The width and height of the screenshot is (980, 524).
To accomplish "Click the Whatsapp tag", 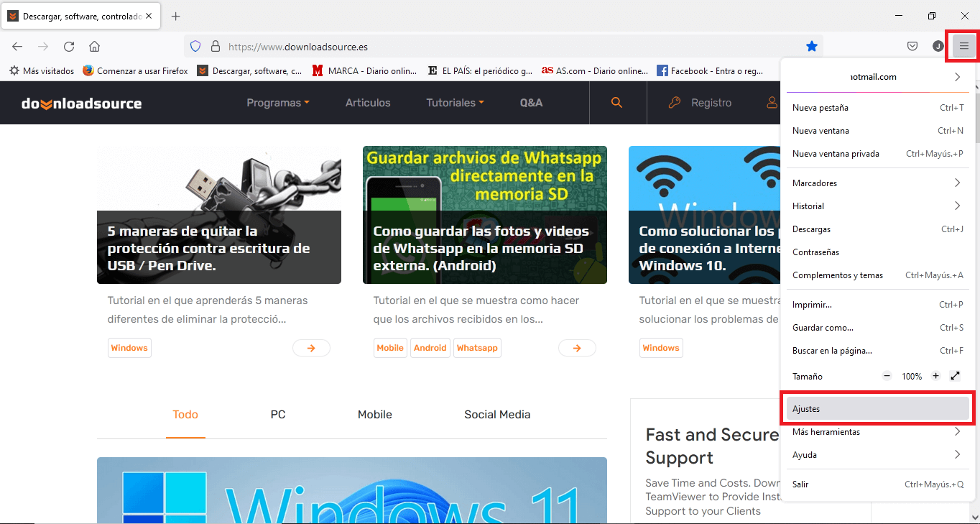I will point(477,348).
